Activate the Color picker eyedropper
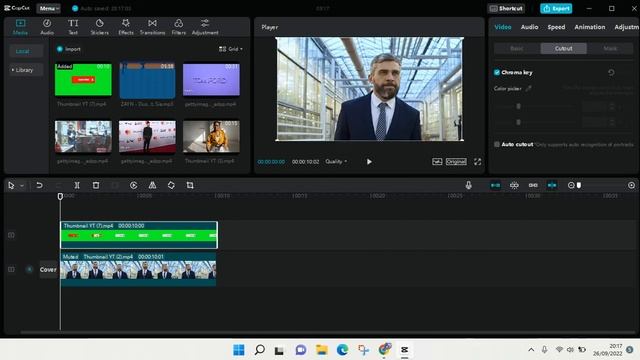 (529, 88)
